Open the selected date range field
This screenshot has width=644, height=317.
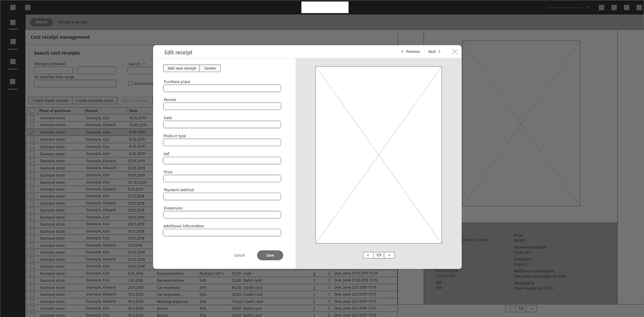pos(75,83)
